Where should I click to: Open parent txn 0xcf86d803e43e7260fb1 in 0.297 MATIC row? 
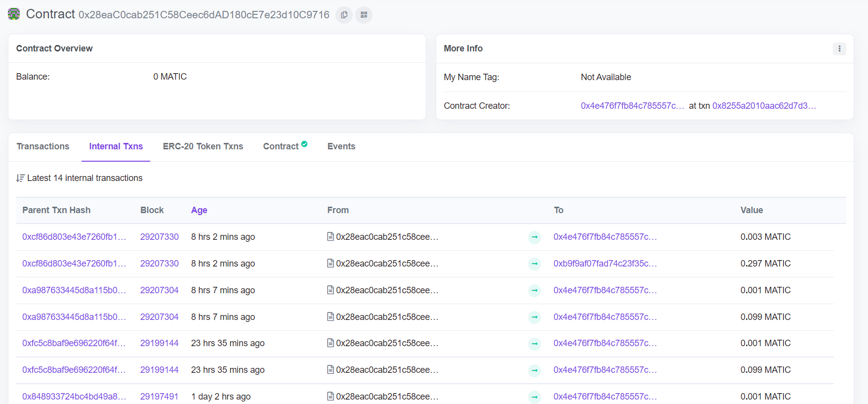click(x=74, y=264)
